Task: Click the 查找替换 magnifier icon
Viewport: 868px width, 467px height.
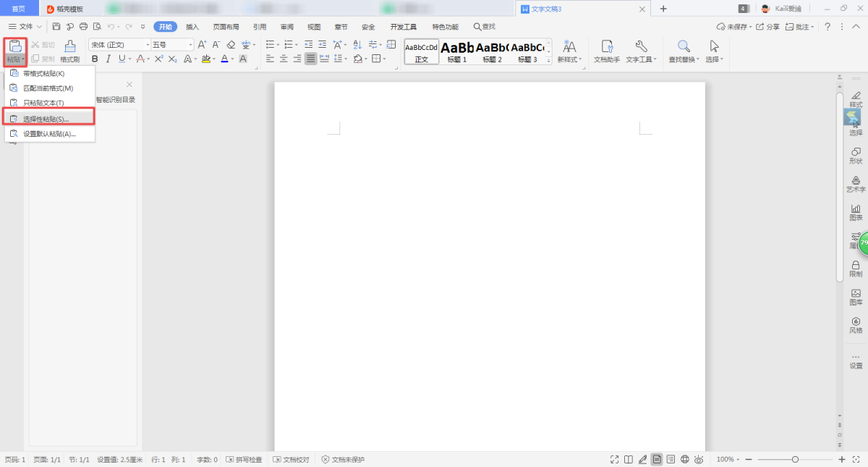Action: pos(683,47)
